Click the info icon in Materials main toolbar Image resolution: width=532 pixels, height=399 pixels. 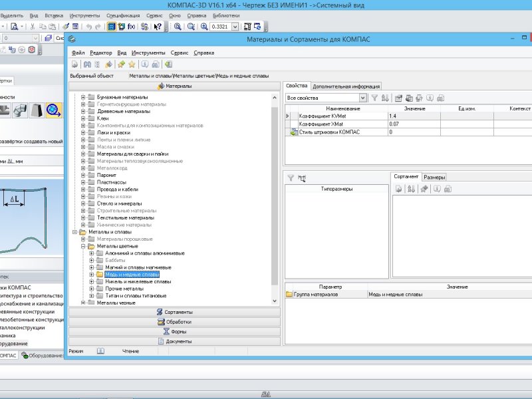pos(145,64)
